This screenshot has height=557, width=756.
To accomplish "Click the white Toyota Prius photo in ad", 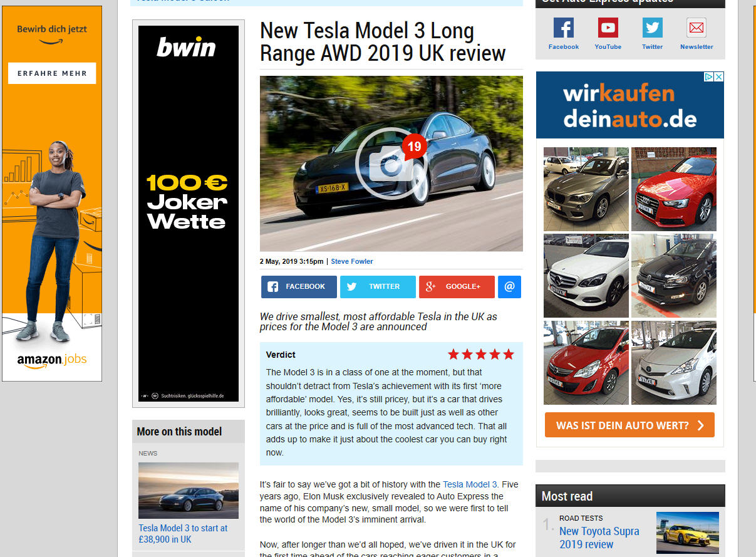I will click(x=673, y=362).
